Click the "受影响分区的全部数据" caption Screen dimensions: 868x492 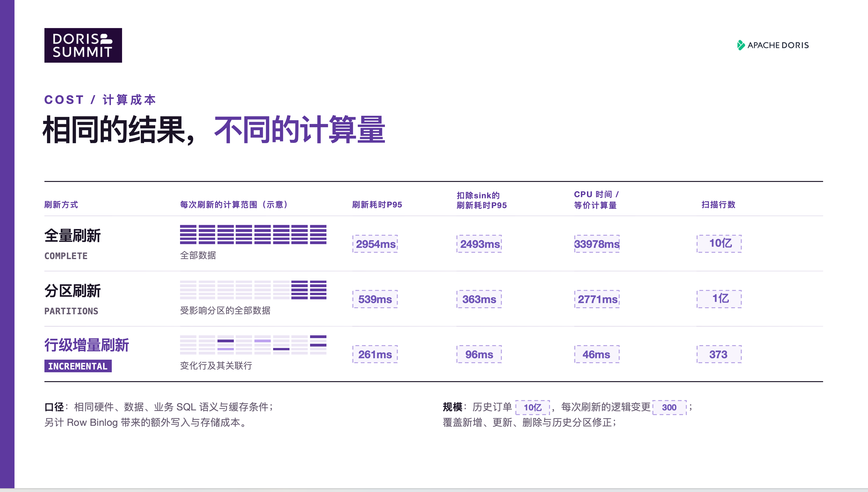[225, 310]
